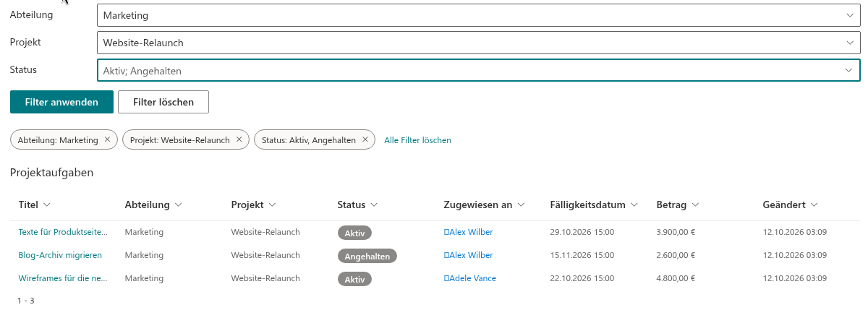The image size is (868, 310).
Task: Click the due date 15.11.2026 15:00
Action: coord(582,255)
